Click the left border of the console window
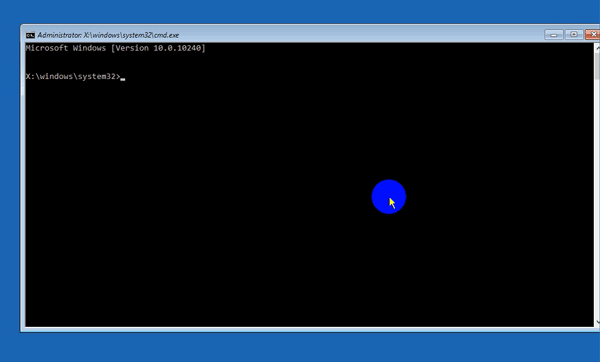 [23, 184]
